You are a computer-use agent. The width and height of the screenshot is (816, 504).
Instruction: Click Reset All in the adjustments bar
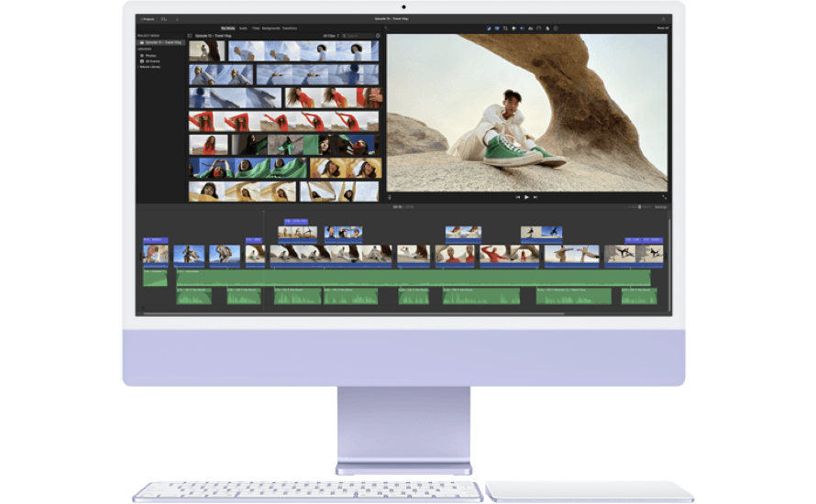pos(663,28)
